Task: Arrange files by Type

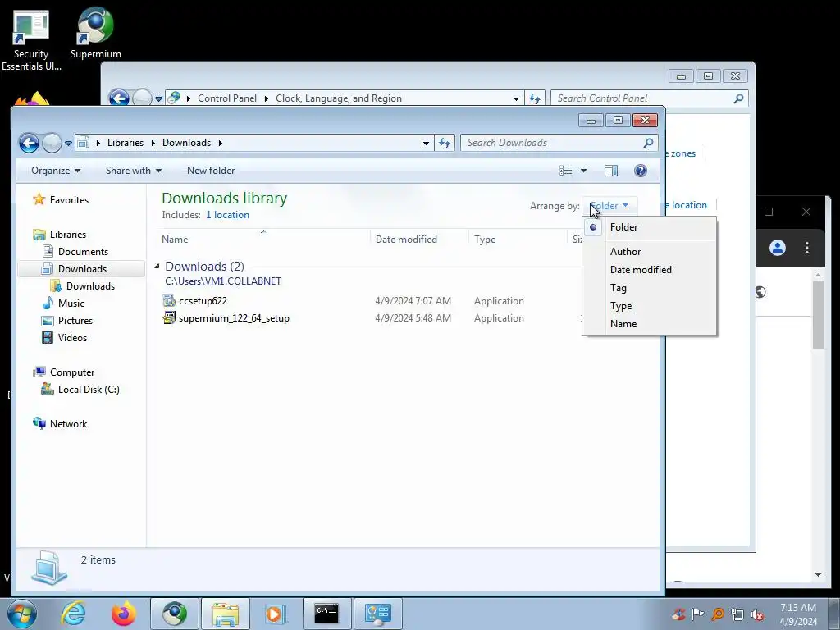Action: [x=650, y=306]
